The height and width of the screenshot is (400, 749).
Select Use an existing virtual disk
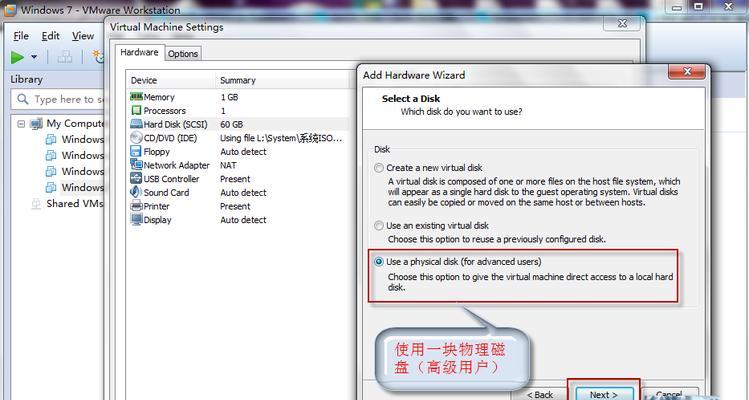point(379,226)
